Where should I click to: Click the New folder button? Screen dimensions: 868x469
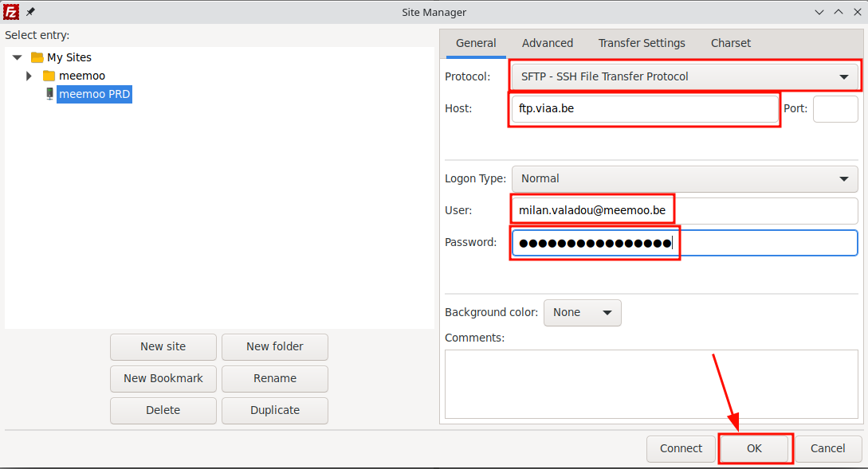[x=275, y=346]
